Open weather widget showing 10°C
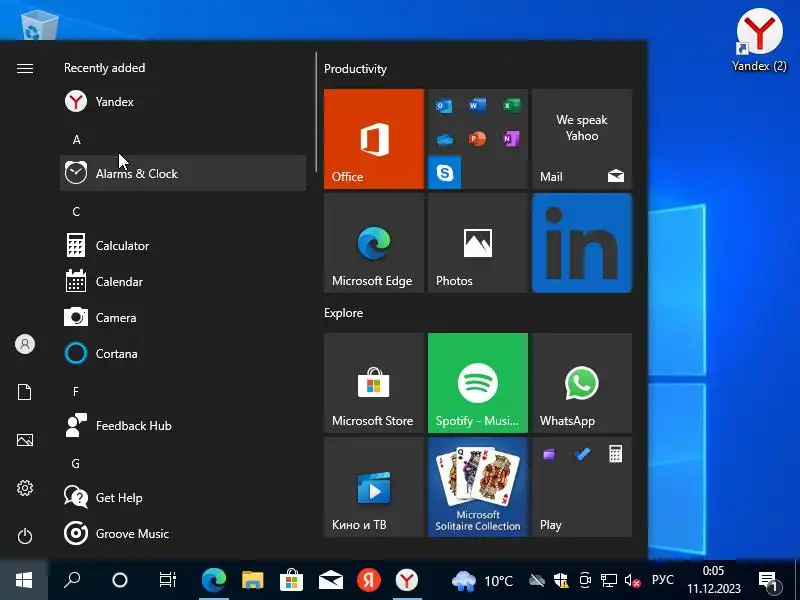 pos(482,581)
